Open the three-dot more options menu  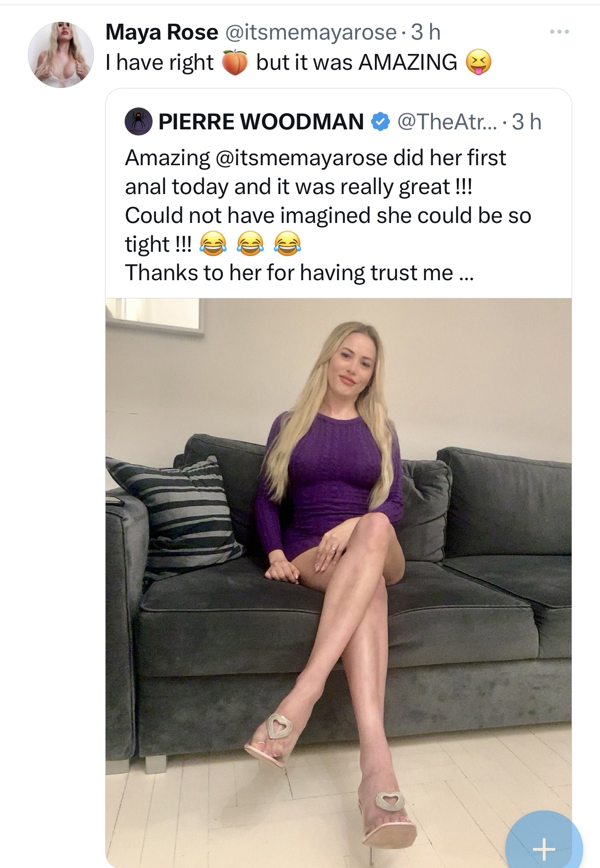click(x=559, y=32)
